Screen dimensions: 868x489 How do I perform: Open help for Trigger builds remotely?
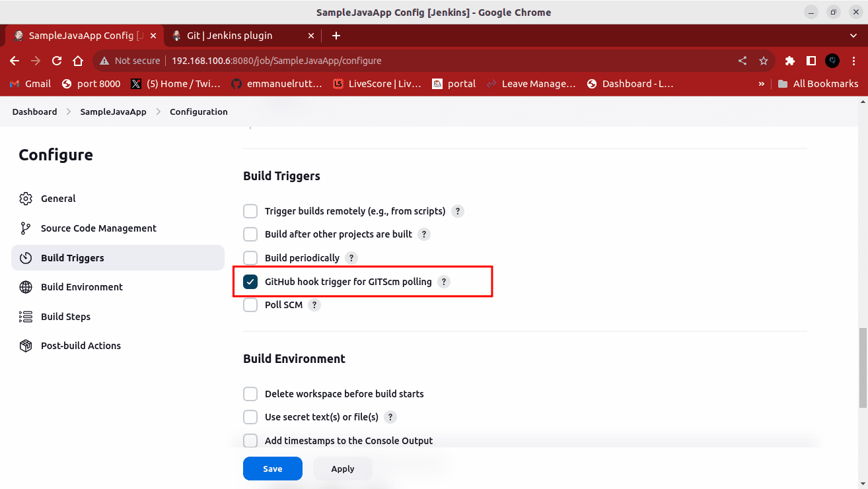click(457, 211)
